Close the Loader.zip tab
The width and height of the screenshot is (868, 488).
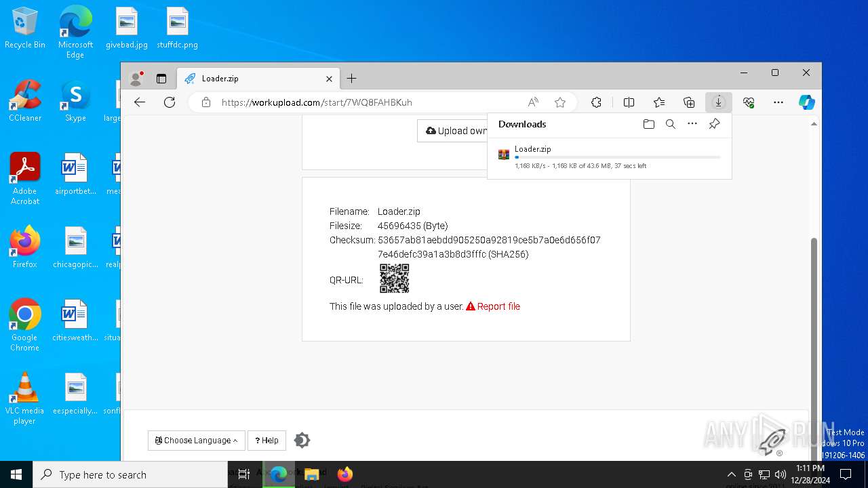(329, 79)
